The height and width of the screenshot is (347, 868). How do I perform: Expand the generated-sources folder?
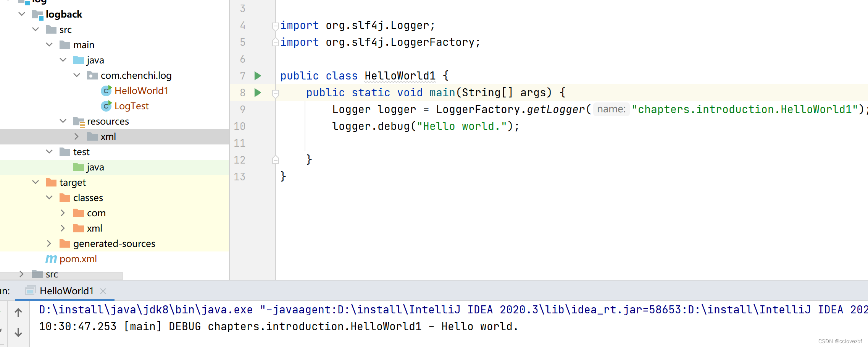(49, 243)
